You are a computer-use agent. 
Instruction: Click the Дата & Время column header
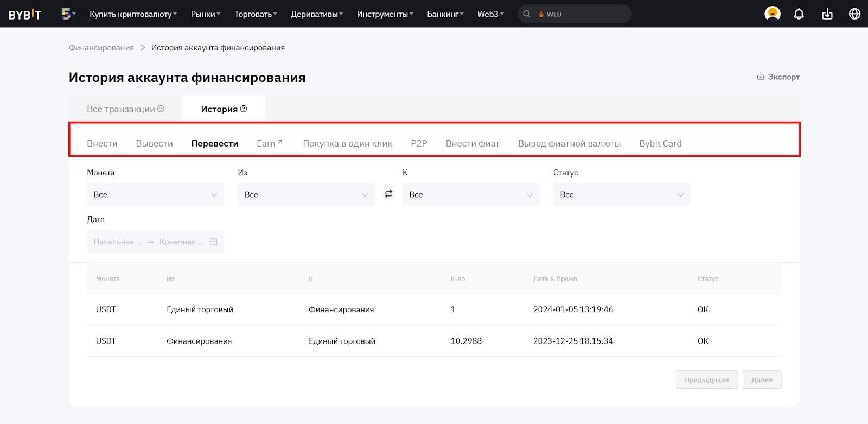pos(555,279)
